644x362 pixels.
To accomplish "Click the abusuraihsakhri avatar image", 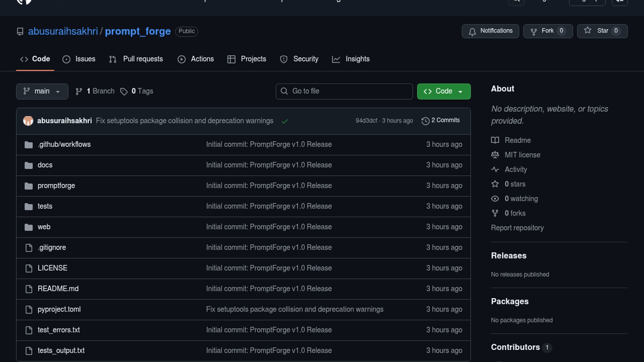I will point(28,121).
